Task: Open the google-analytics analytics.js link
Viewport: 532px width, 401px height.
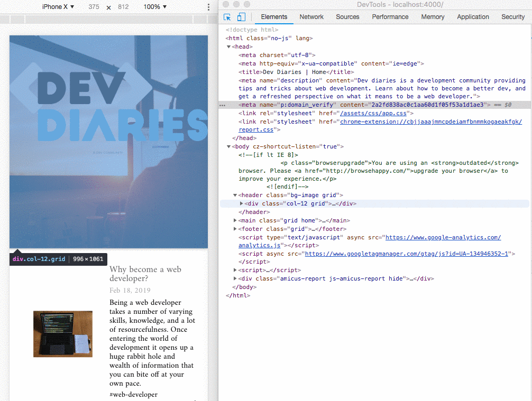Action: click(x=443, y=237)
